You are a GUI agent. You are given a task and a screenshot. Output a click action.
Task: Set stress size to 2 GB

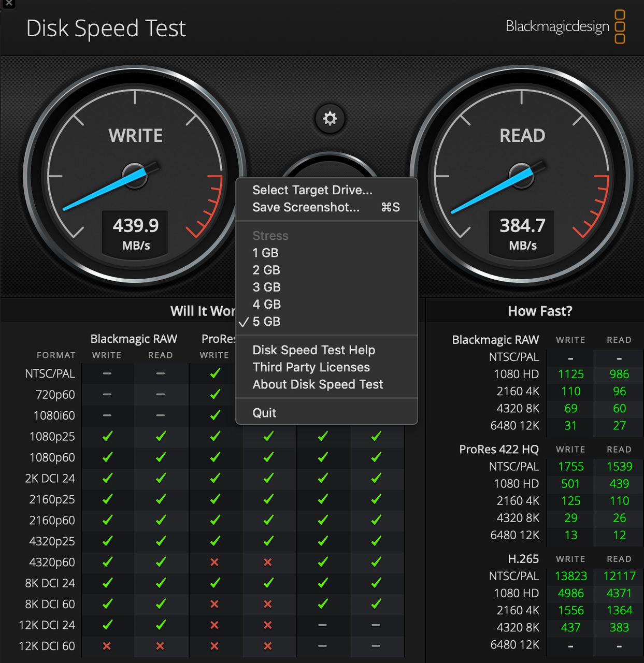pyautogui.click(x=266, y=270)
